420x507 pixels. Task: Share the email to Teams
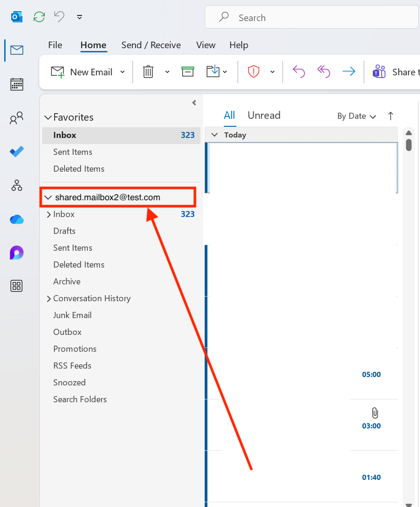coord(379,72)
